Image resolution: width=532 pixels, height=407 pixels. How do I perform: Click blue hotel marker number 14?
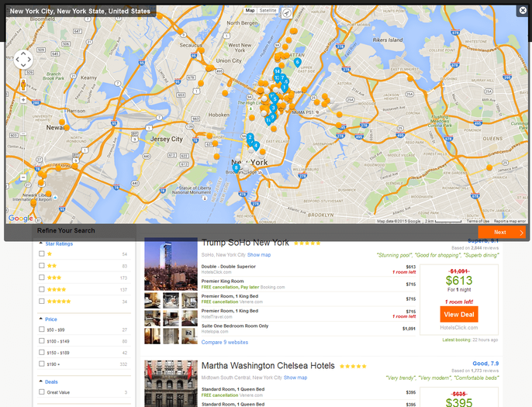click(x=277, y=71)
